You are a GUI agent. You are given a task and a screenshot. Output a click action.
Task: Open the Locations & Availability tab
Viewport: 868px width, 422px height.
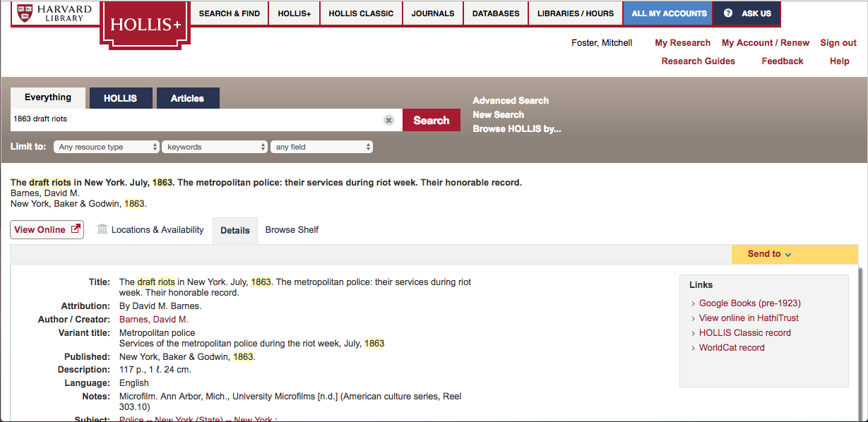tap(157, 229)
